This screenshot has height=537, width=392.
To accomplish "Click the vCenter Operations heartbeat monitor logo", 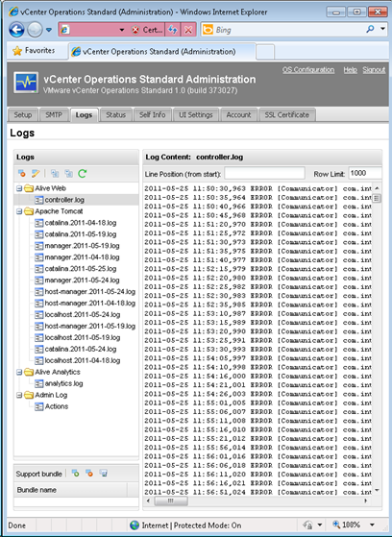I will tap(26, 83).
